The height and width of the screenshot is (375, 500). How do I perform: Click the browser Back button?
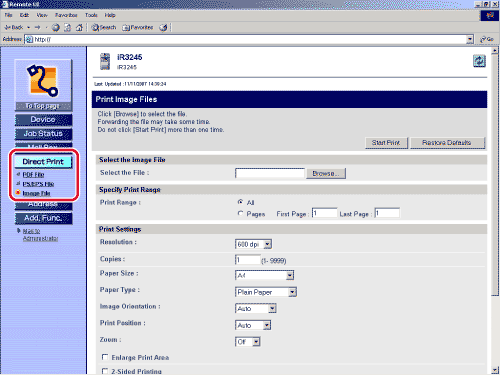click(14, 27)
